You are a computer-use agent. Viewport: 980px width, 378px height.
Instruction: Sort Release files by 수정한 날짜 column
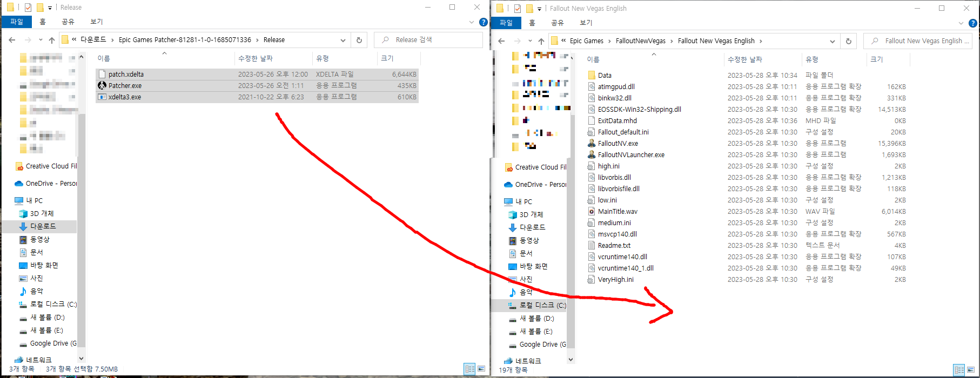[x=273, y=58]
